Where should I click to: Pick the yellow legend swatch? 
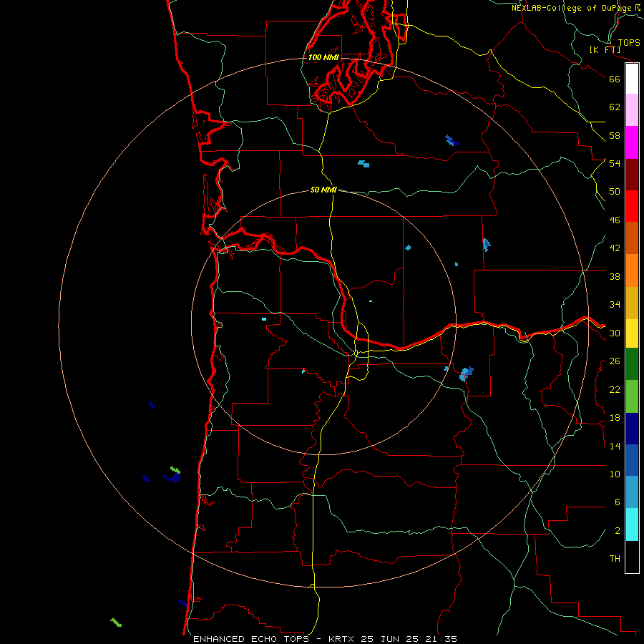click(632, 333)
